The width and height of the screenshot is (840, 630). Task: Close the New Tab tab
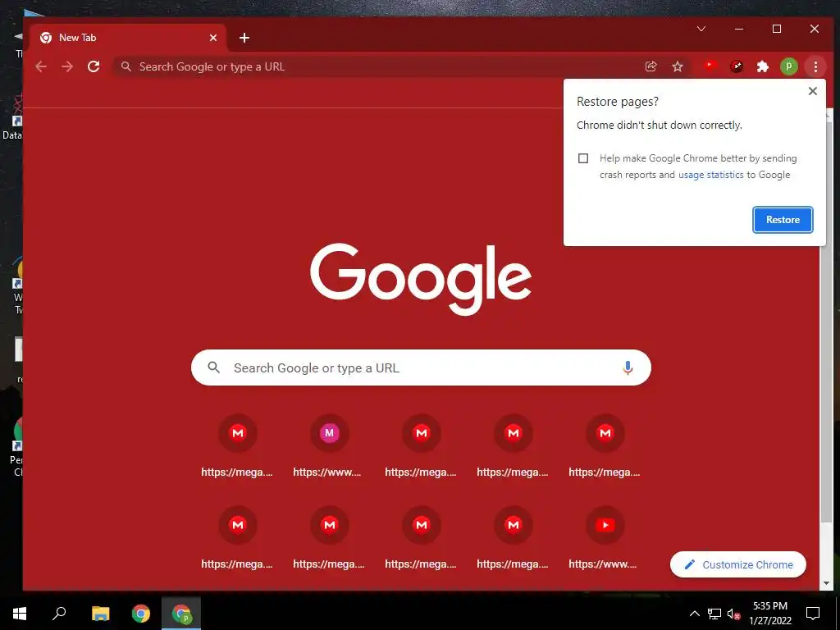tap(213, 38)
